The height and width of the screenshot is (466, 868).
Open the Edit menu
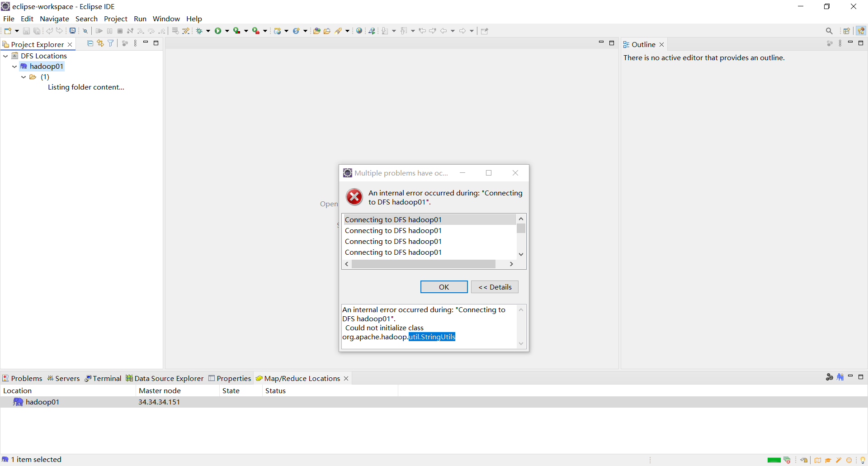click(27, 19)
